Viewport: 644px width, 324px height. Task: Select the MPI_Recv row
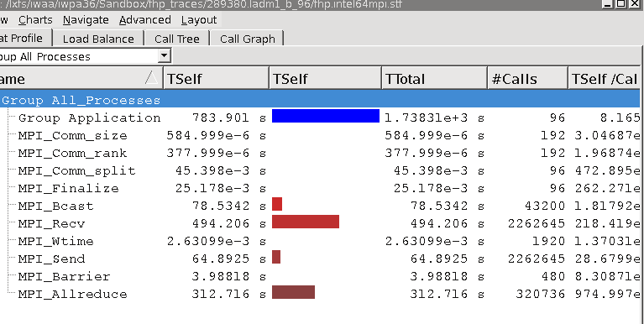click(x=320, y=223)
